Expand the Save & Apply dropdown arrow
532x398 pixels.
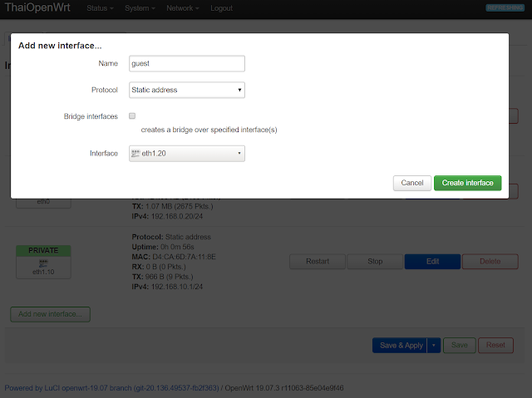(434, 345)
